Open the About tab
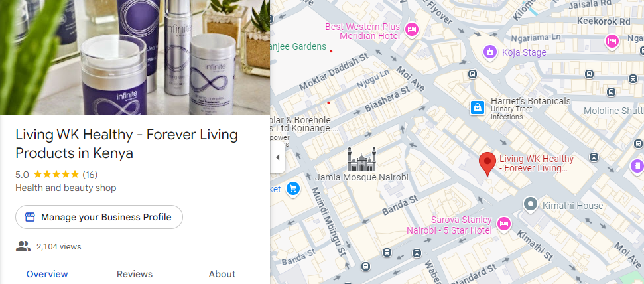This screenshot has height=284, width=644. pyautogui.click(x=222, y=274)
